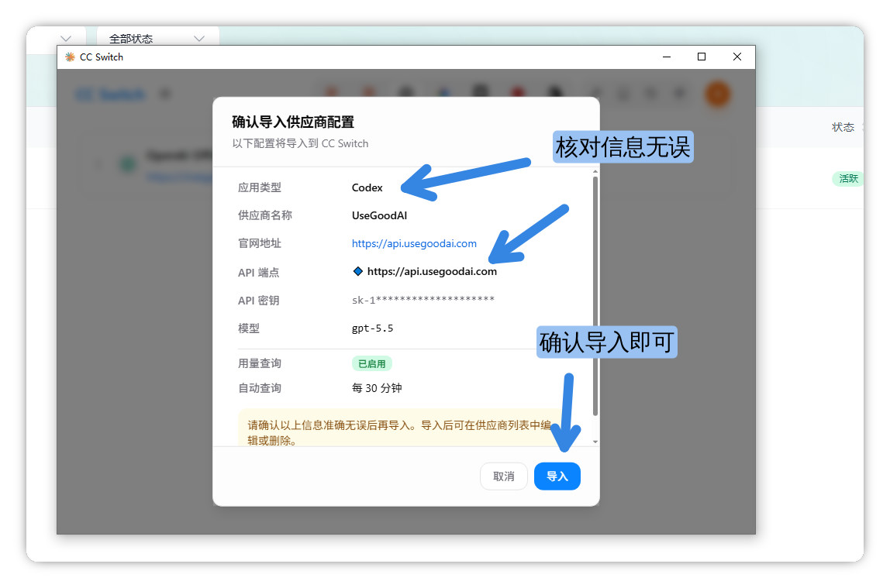Click the 状态 column header in background window
The height and width of the screenshot is (588, 890).
click(843, 127)
